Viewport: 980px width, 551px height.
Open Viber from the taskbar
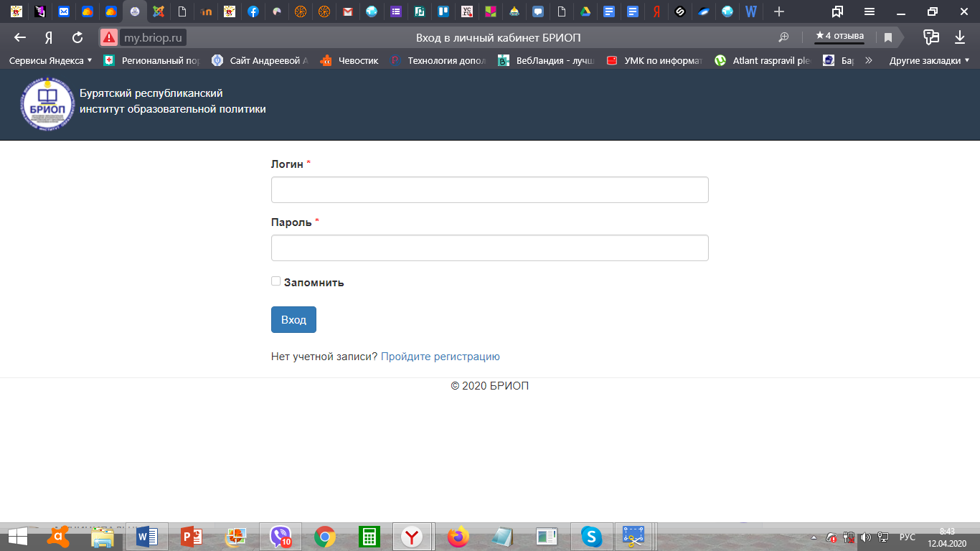[281, 537]
